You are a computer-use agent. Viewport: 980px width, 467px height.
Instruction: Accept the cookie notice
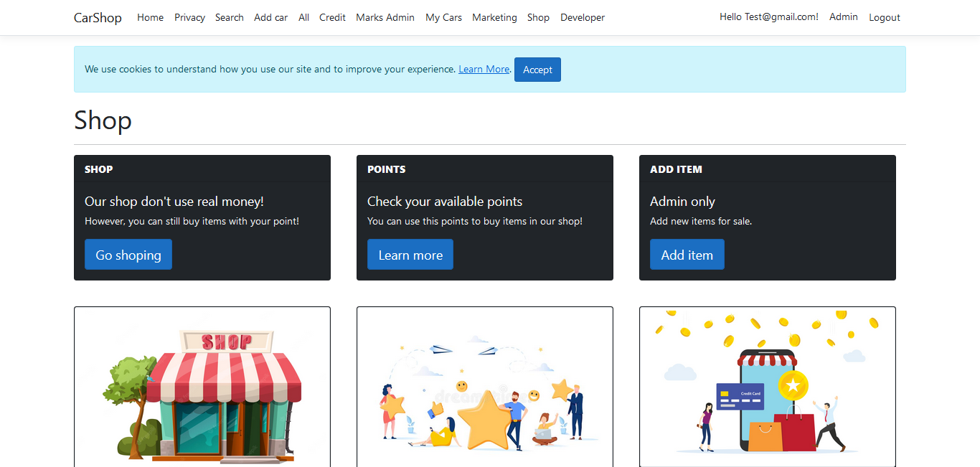537,69
